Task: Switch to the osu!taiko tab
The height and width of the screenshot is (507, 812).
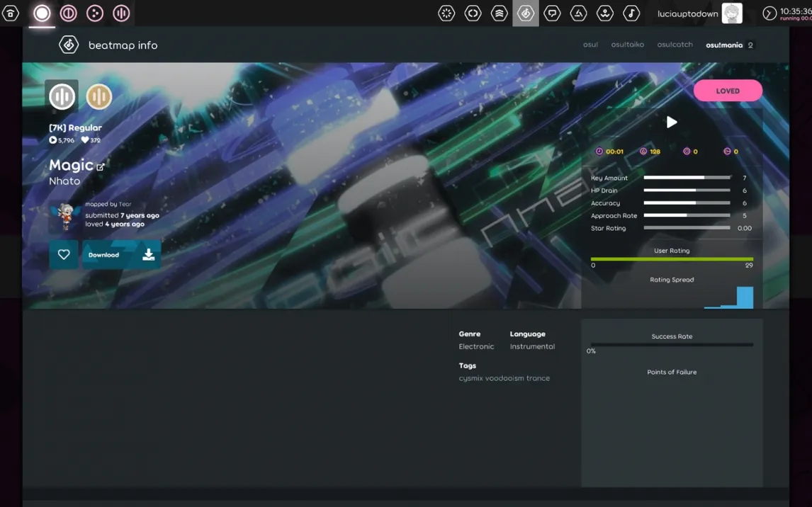Action: [x=627, y=45]
